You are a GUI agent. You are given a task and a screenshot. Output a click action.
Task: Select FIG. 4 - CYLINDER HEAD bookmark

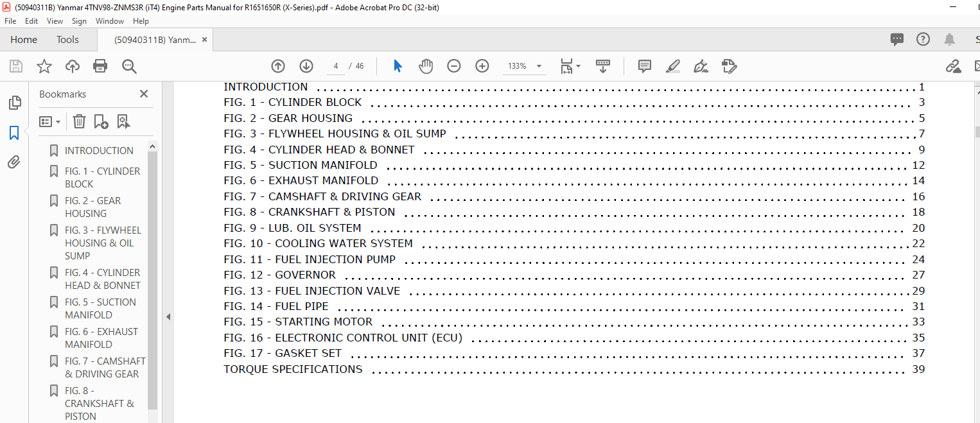(x=103, y=279)
